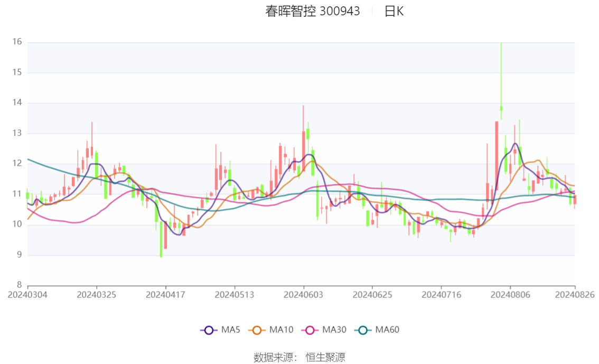The height and width of the screenshot is (364, 599).
Task: Toggle the MA5 legend series
Action: pyautogui.click(x=220, y=330)
